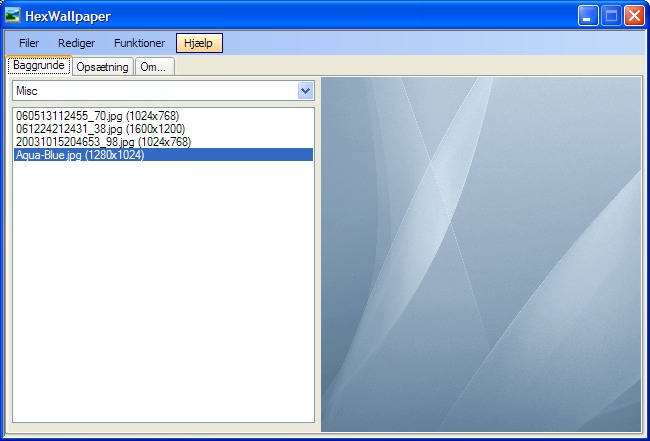The width and height of the screenshot is (650, 441).
Task: Open the Hjælp menu
Action: point(199,43)
